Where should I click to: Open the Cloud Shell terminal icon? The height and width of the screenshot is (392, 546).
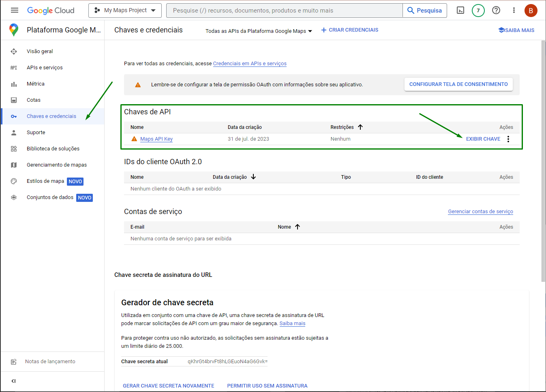(460, 11)
